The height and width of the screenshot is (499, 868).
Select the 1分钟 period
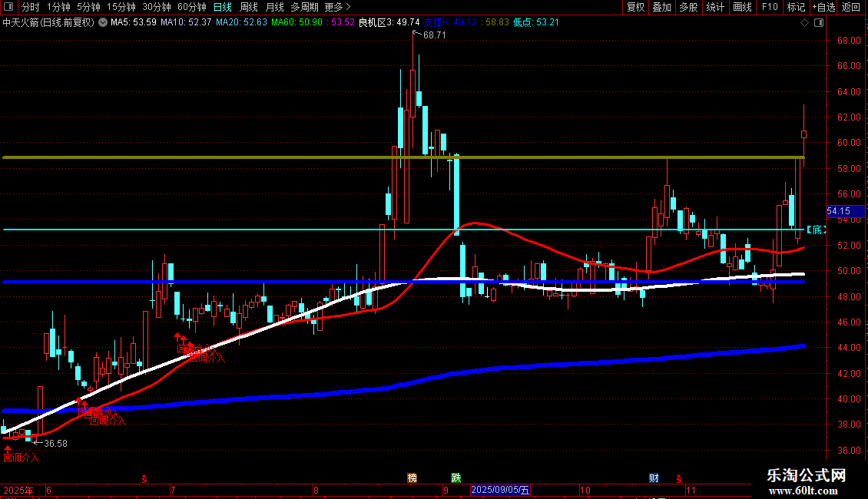pyautogui.click(x=58, y=7)
